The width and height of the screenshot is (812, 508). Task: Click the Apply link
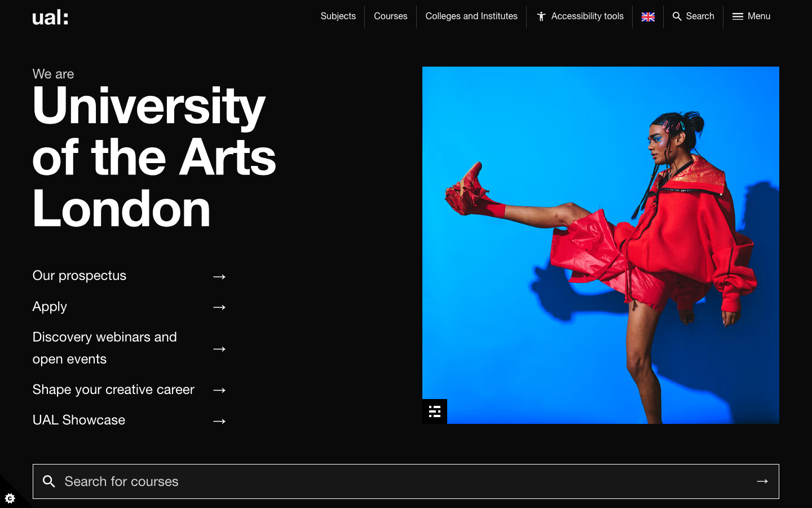point(50,306)
